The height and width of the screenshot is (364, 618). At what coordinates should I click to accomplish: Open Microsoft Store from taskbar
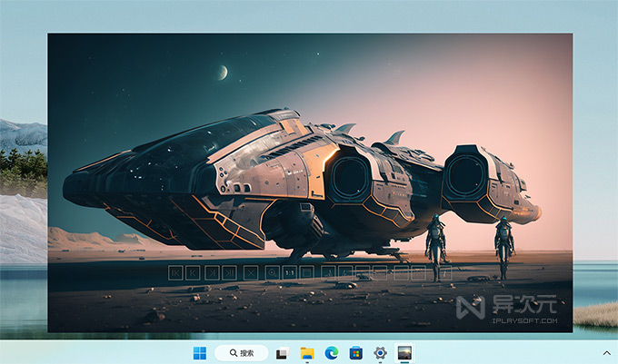click(356, 353)
